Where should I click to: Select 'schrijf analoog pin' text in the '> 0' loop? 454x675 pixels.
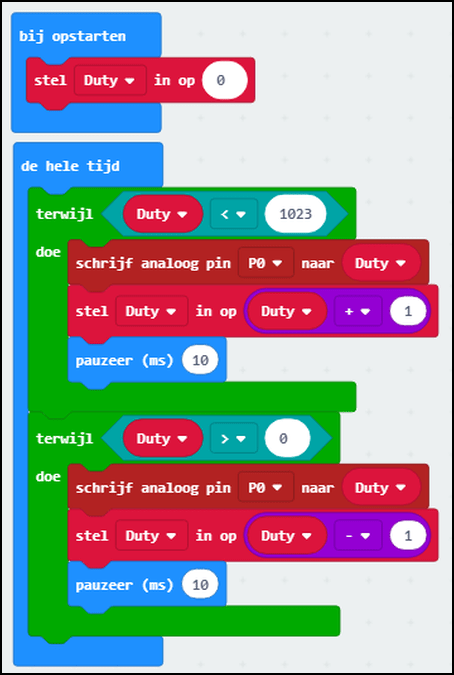click(153, 488)
